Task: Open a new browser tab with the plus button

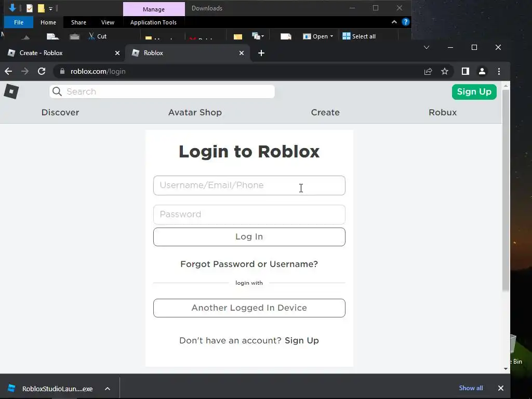Action: click(261, 53)
